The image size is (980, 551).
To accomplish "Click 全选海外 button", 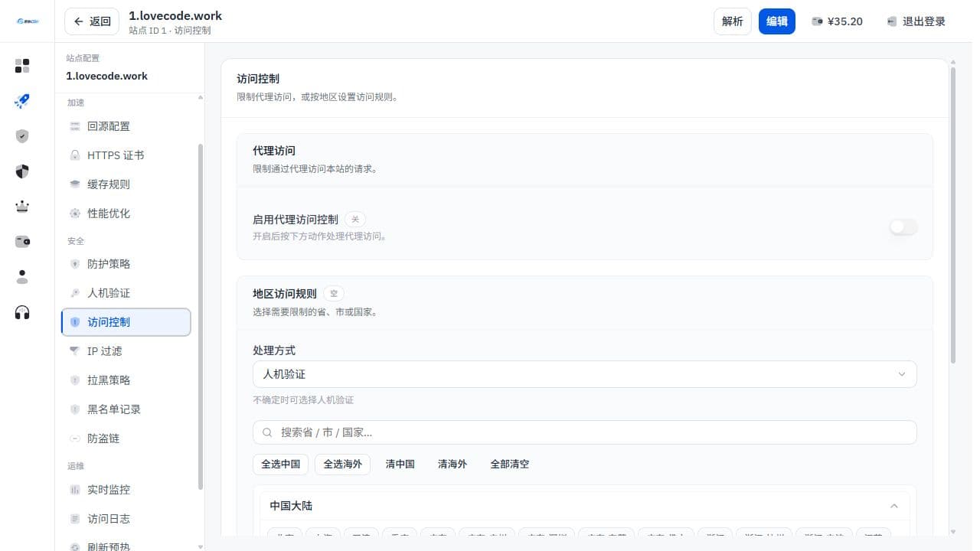I will pos(342,465).
